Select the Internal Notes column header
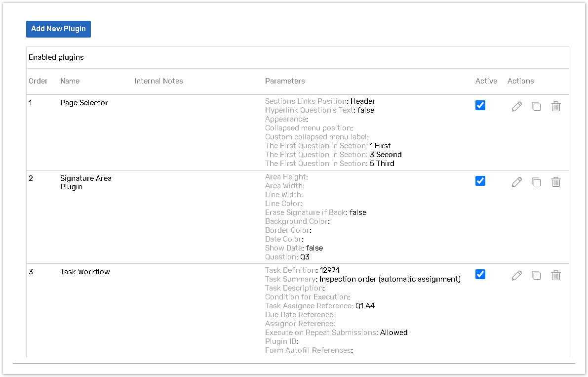 tap(158, 81)
